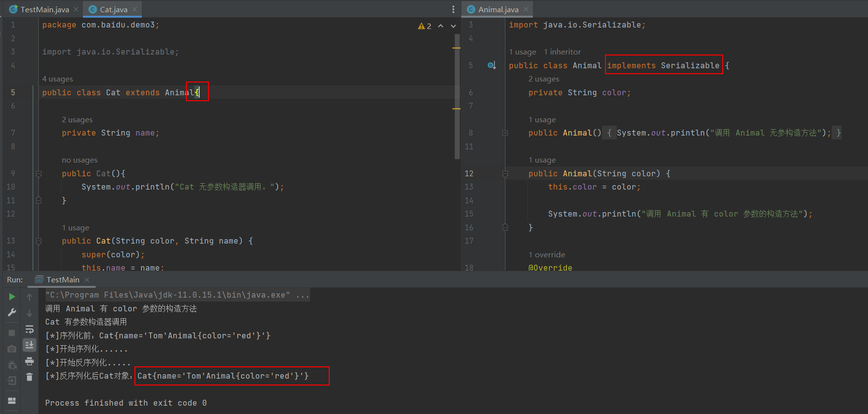Screen dimensions: 868x414
Task: Activate the Animal.java editor tab
Action: pyautogui.click(x=498, y=9)
